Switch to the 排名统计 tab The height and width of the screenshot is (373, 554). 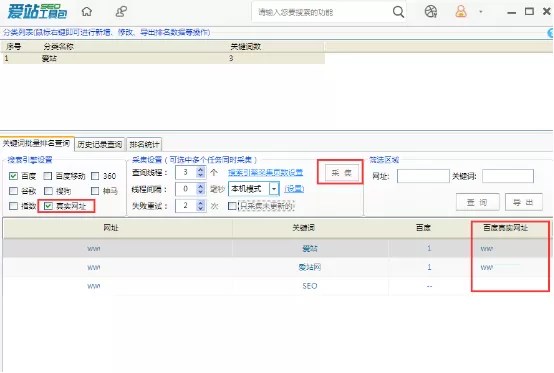144,144
